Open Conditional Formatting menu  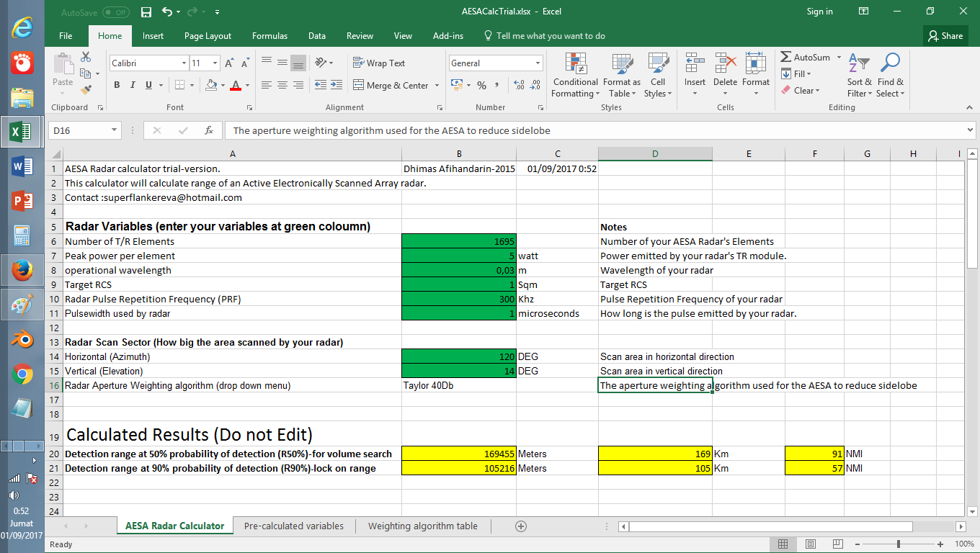coord(576,75)
